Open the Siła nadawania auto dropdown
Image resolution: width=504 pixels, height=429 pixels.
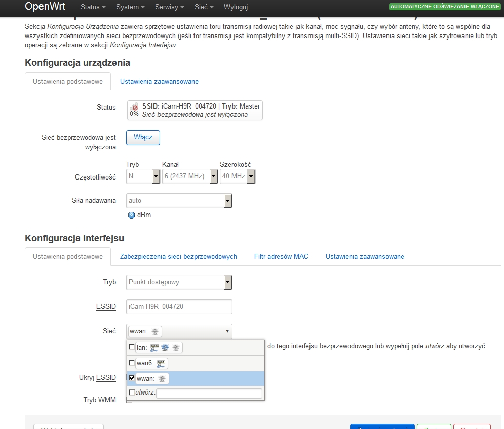(179, 201)
